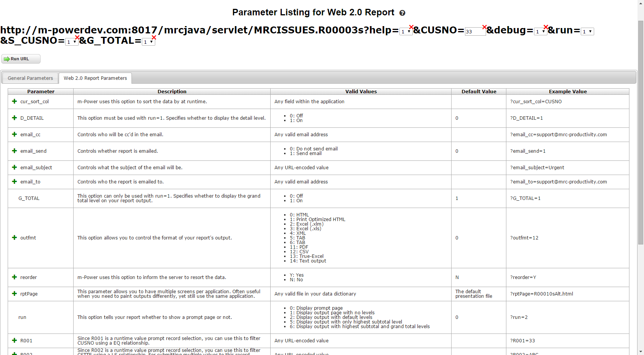Click the page title 'Parameter Listing for Web 2.0 Report'
644x355 pixels.
coord(313,12)
